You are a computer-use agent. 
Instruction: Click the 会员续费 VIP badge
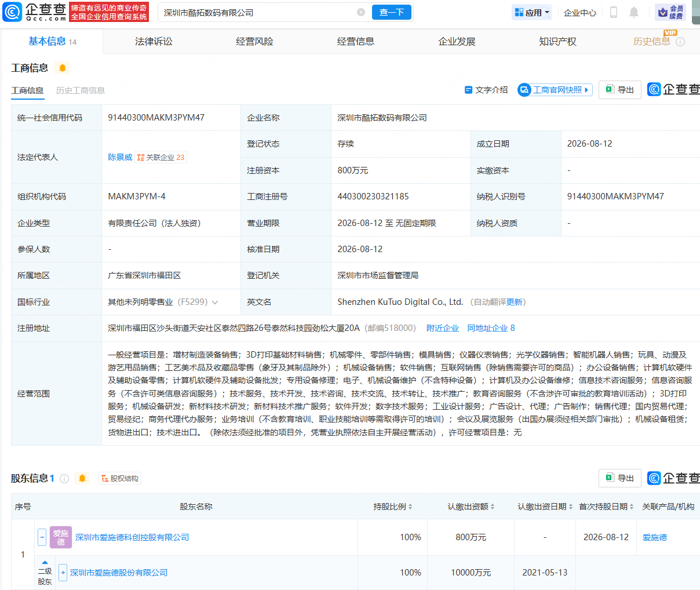[670, 12]
